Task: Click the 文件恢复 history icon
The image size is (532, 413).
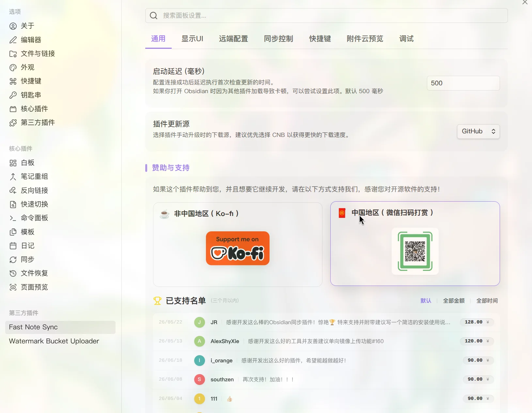Action: coord(13,273)
